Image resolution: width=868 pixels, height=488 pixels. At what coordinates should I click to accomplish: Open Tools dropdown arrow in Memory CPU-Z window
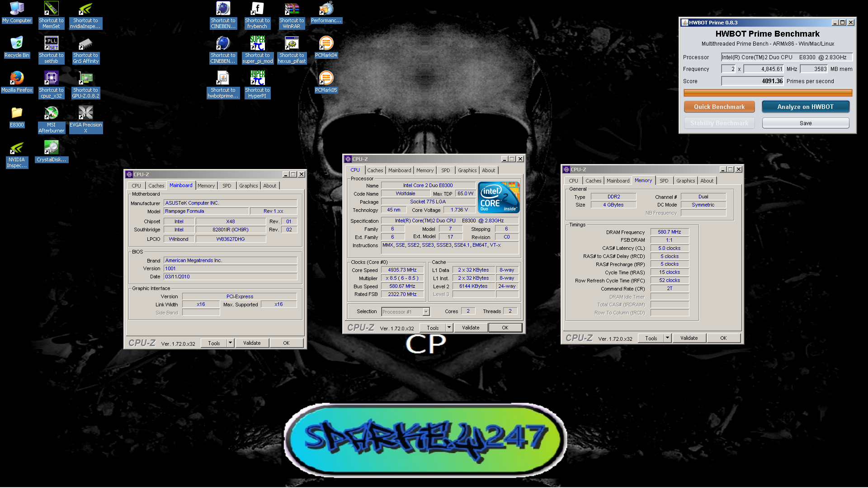click(667, 338)
